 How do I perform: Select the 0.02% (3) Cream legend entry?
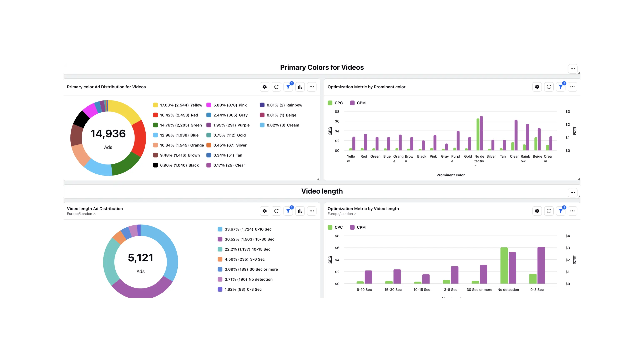tap(280, 125)
